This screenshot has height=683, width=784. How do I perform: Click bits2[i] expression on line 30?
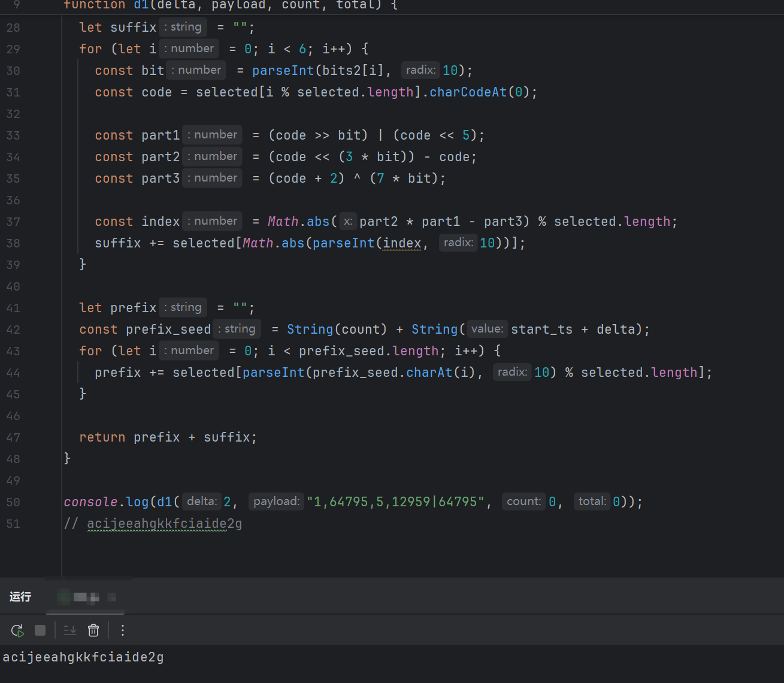point(353,71)
